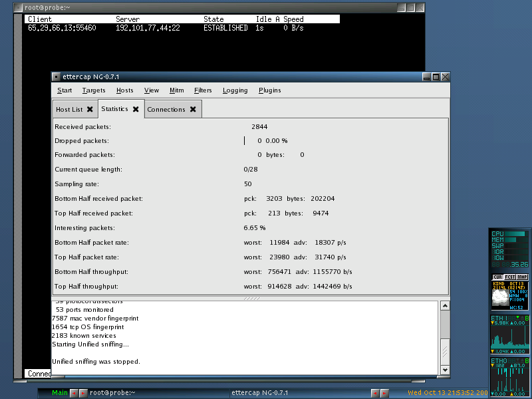Maximize the ettercap NG-0.7.1 window
The width and height of the screenshot is (532, 399).
click(x=436, y=77)
